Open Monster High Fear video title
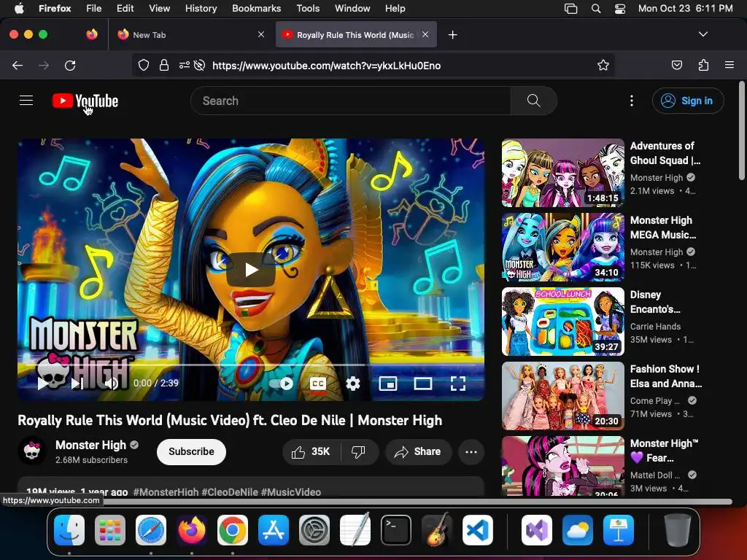Screen dimensions: 747x560 coord(664,451)
